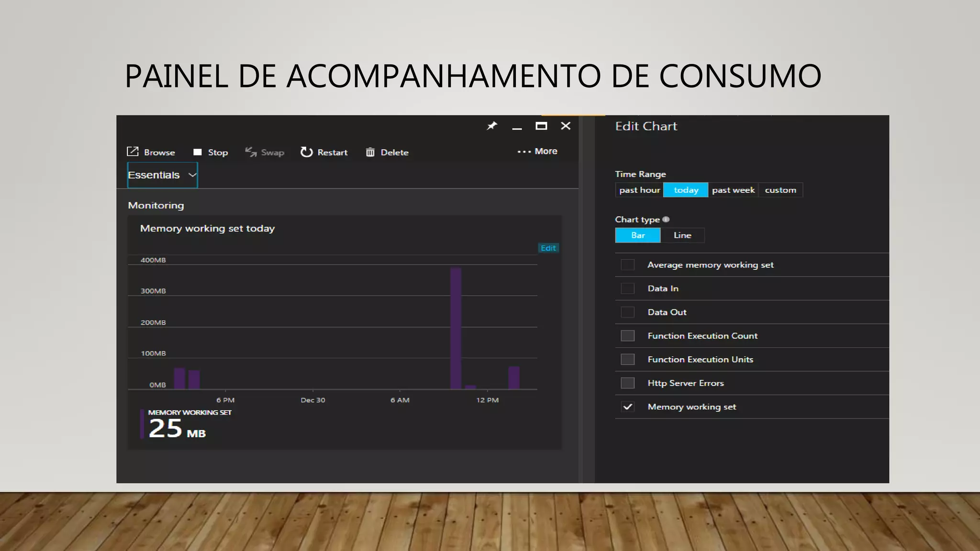The width and height of the screenshot is (980, 551).
Task: Restart the app using Restart icon
Action: (x=306, y=152)
